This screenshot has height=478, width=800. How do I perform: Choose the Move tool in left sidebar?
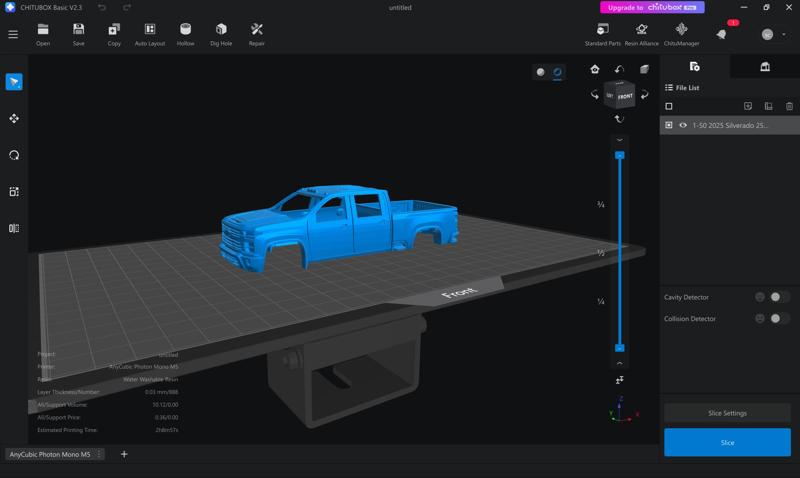pyautogui.click(x=14, y=119)
